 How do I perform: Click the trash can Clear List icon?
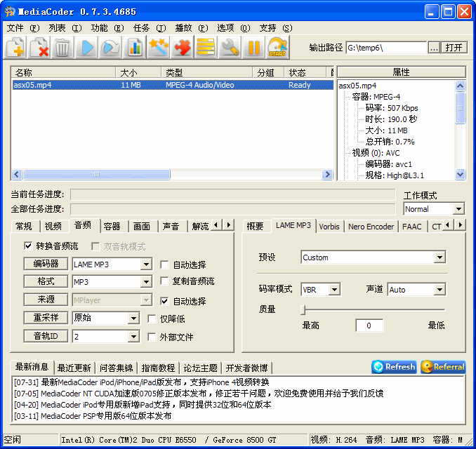click(x=62, y=47)
